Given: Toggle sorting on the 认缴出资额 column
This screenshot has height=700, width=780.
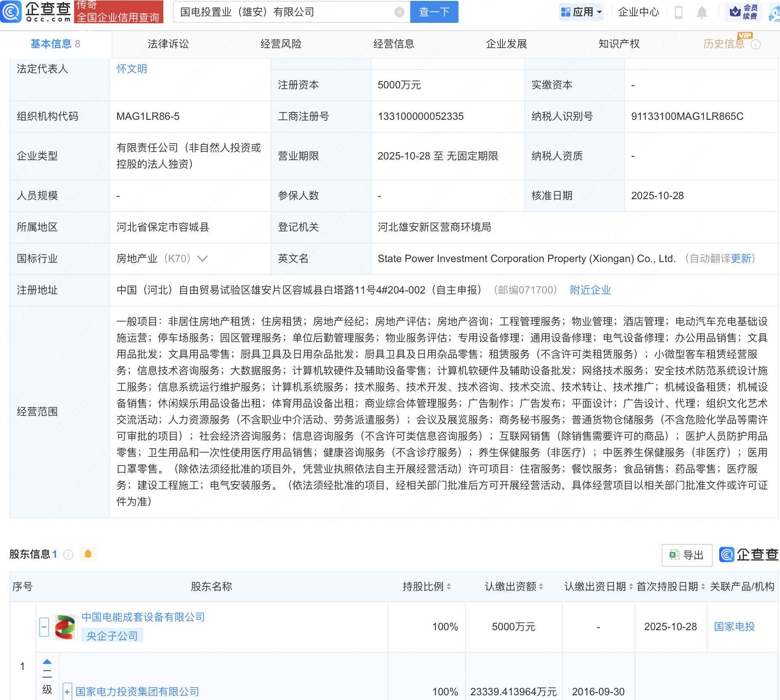Looking at the screenshot, I should tap(540, 586).
